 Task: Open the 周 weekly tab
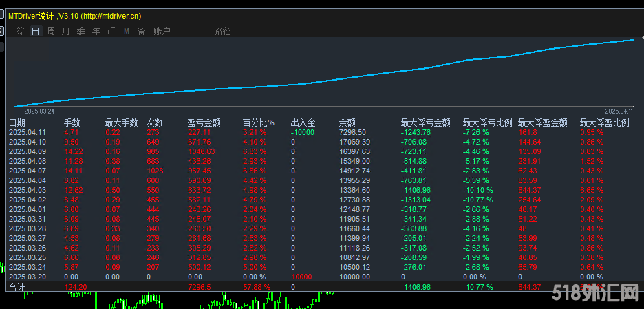click(50, 31)
